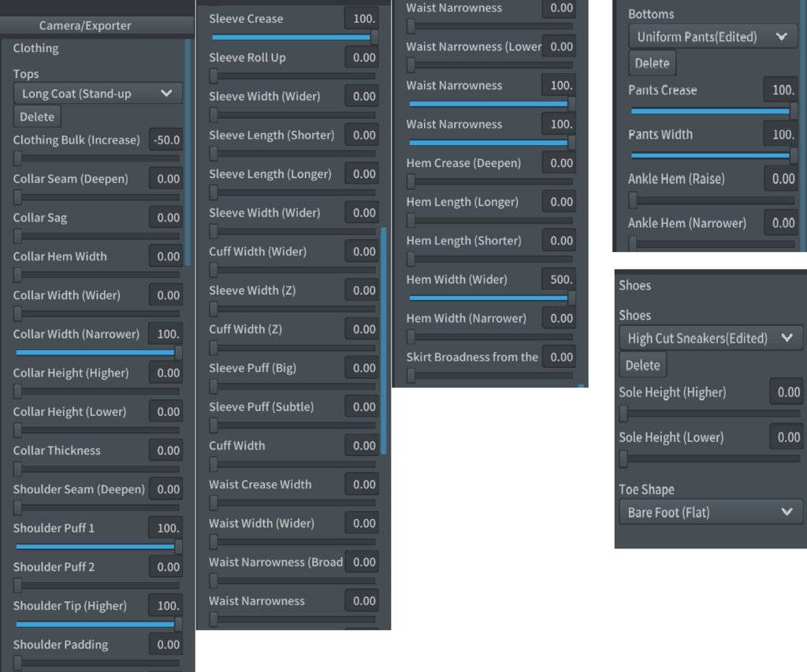The width and height of the screenshot is (807, 672).
Task: Click Delete under Uniform Pants
Action: (652, 63)
